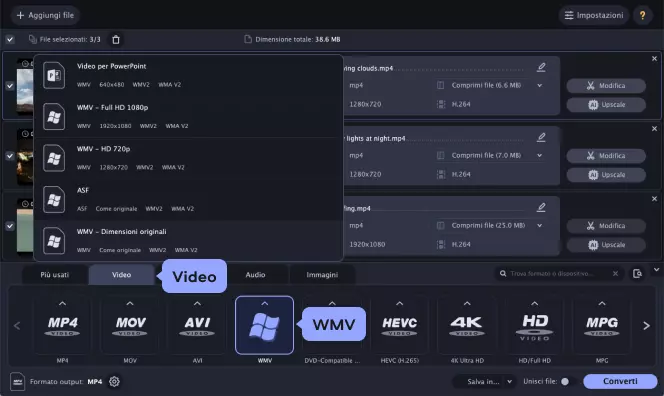Select the MP4 video format icon

62,326
